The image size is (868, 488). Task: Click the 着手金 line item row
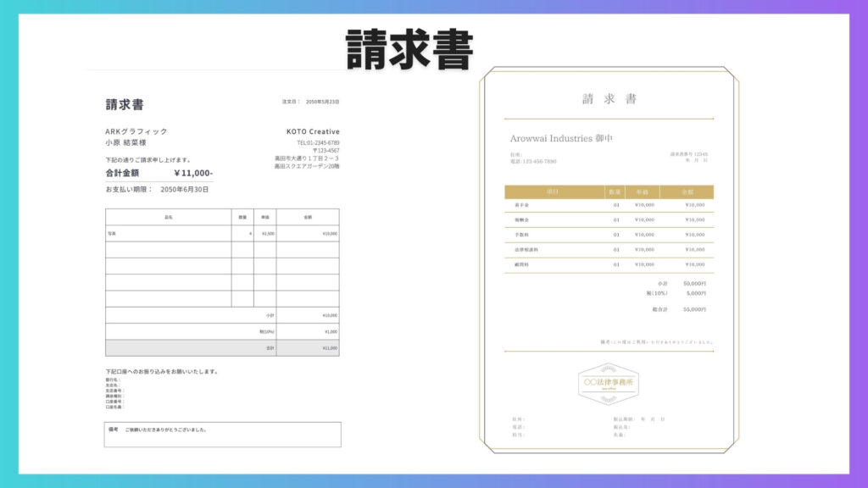[609, 205]
